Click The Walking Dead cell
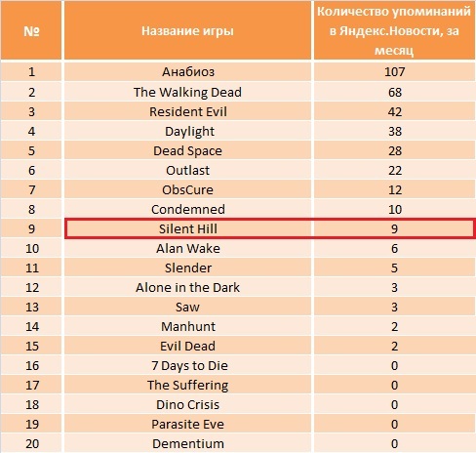 click(x=187, y=92)
